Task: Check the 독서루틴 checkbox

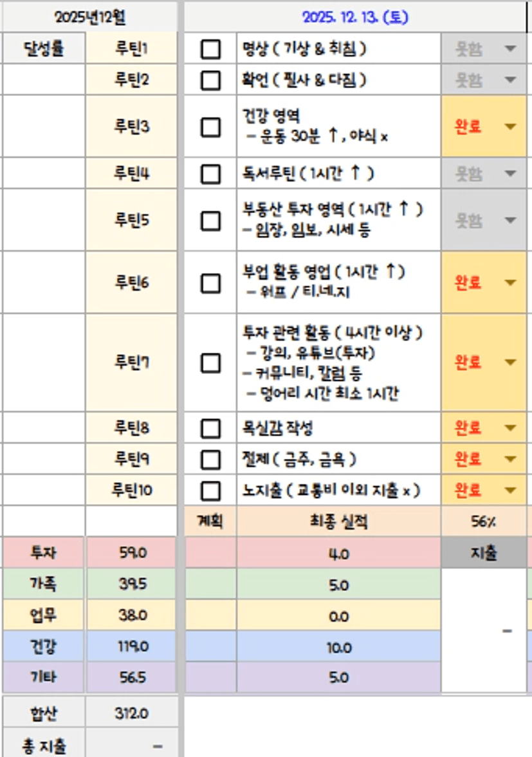Action: click(210, 173)
